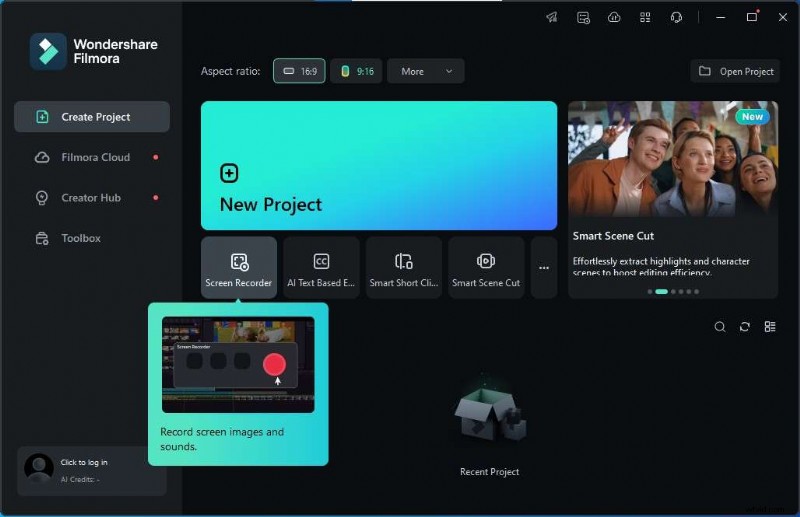Viewport: 800px width, 517px height.
Task: Select 16:9 aspect ratio
Action: [x=299, y=71]
